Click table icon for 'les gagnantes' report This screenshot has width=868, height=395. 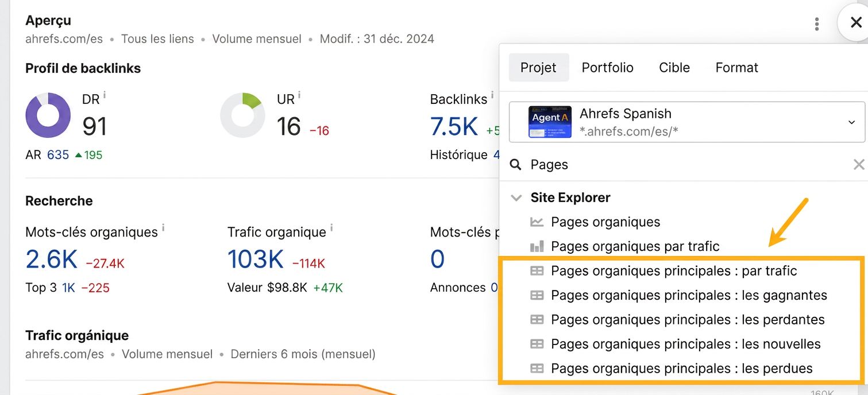coord(537,296)
